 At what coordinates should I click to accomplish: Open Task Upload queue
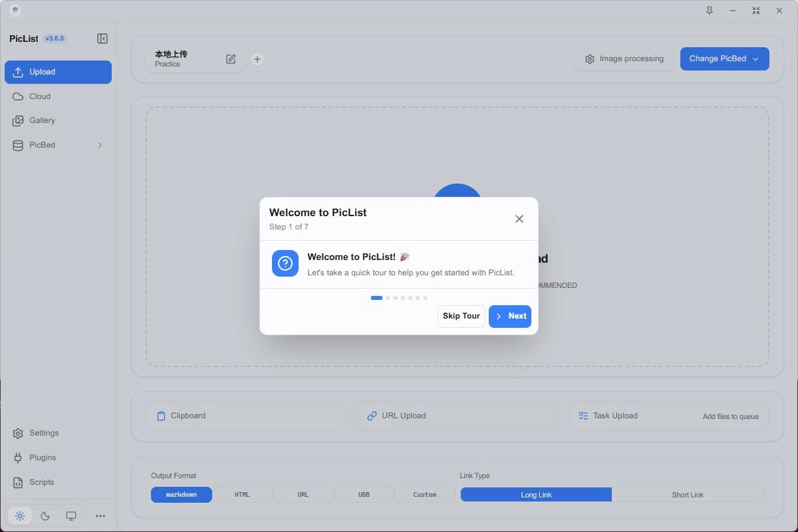(668, 416)
